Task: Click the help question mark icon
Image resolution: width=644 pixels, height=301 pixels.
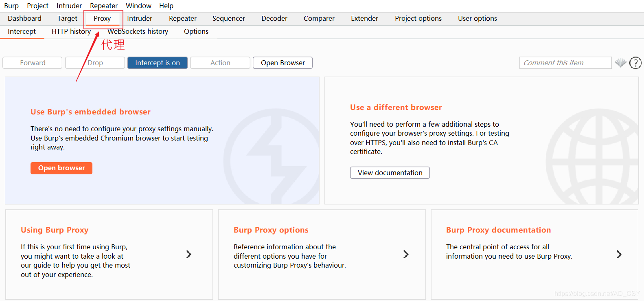Action: pyautogui.click(x=635, y=63)
